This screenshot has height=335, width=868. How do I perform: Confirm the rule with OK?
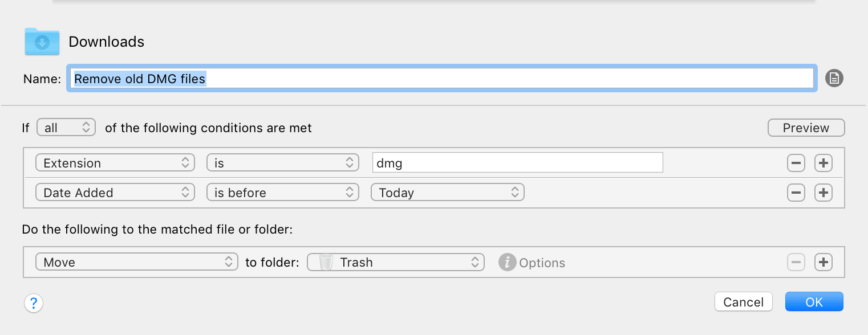click(x=814, y=302)
